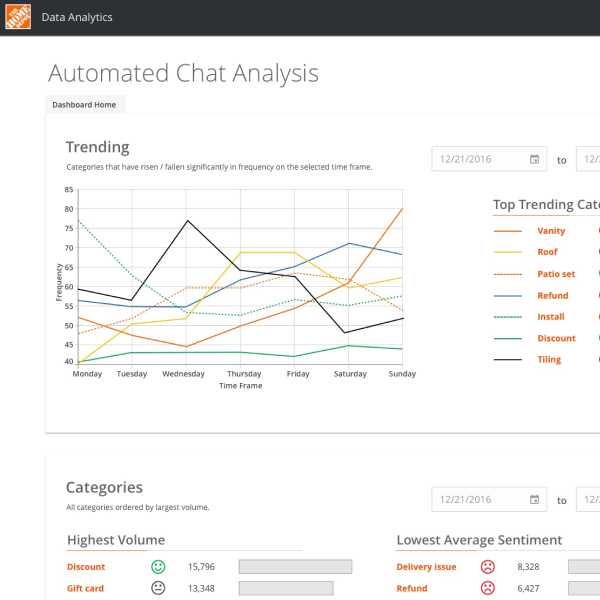The height and width of the screenshot is (600, 600).
Task: Click the 8,328 value for Delivery issue
Action: 528,567
